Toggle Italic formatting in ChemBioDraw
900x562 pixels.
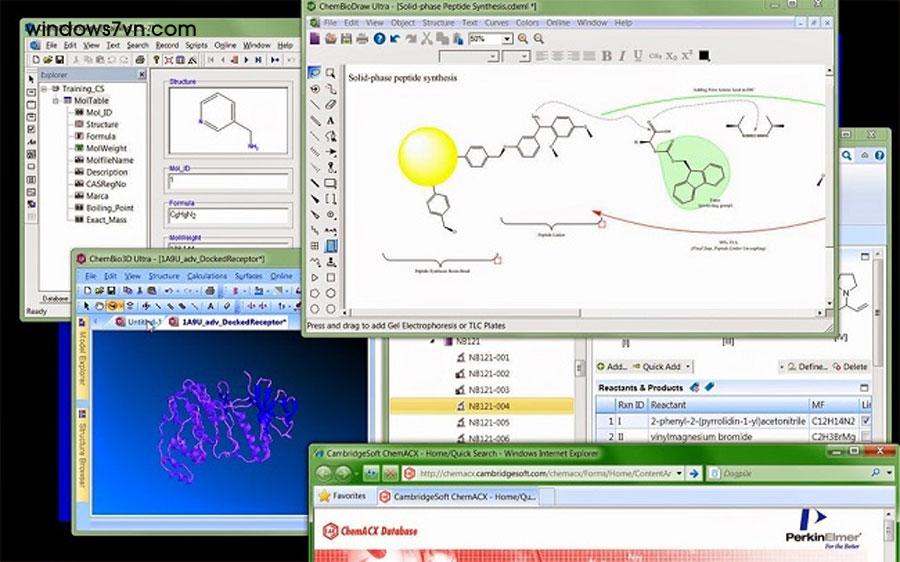click(622, 56)
